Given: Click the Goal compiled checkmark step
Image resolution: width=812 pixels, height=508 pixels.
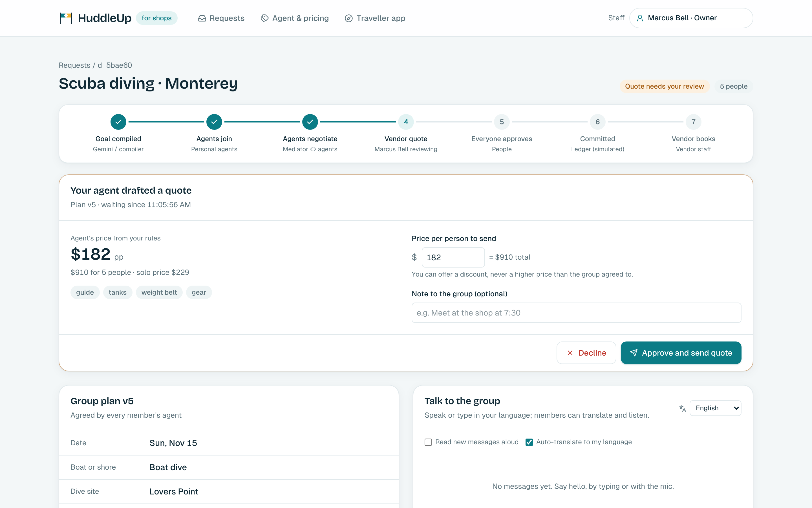Looking at the screenshot, I should click(x=118, y=122).
